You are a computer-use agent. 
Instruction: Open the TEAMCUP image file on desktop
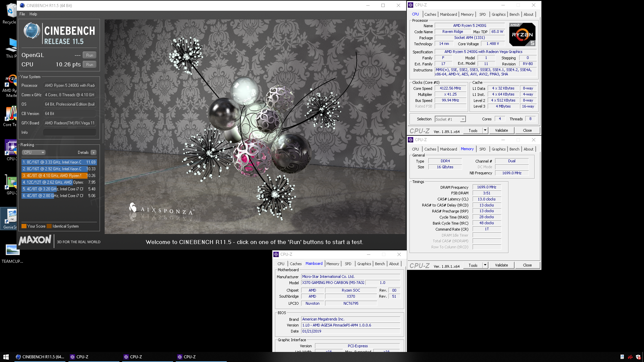[x=12, y=254]
